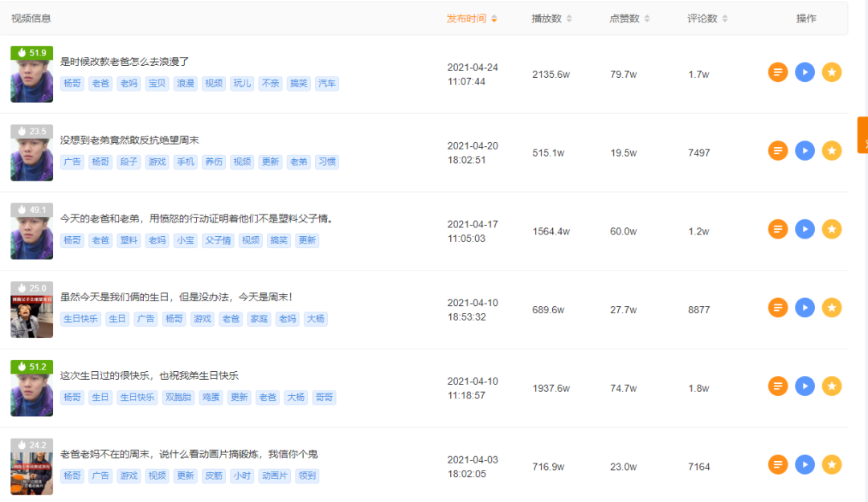Click the sort caret beside 发布时间
Viewport: 868px width, 502px height.
pyautogui.click(x=493, y=18)
